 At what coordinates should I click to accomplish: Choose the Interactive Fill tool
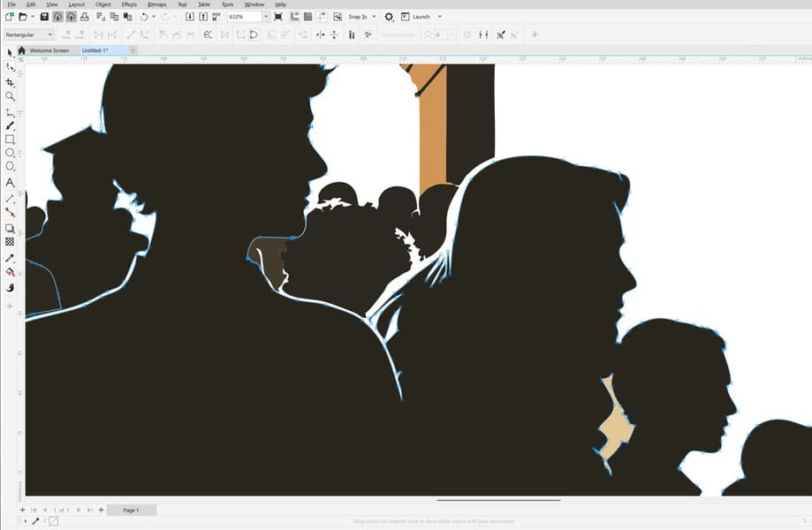pos(10,272)
